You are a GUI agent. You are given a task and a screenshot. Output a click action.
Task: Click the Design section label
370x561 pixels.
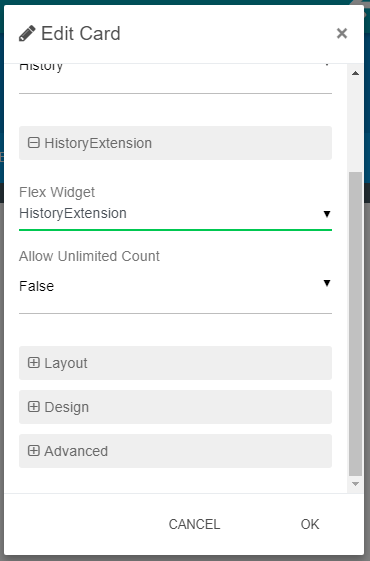point(67,407)
